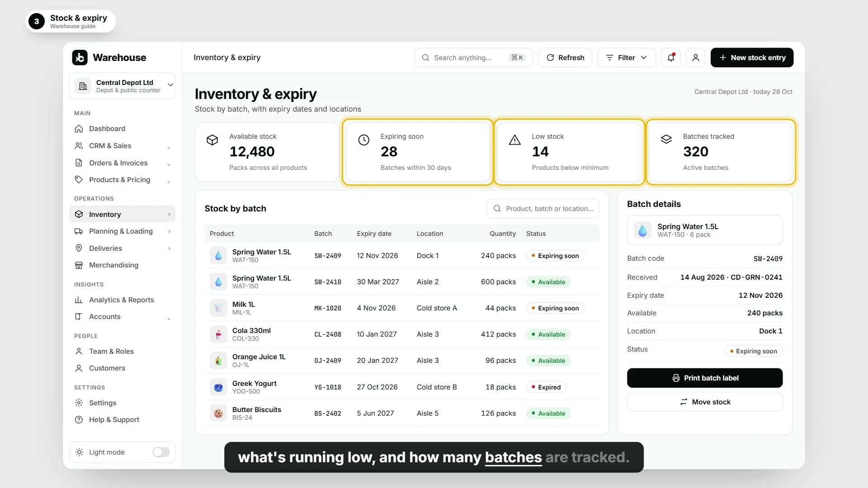Toggle the Light mode switch
The height and width of the screenshot is (488, 868).
pos(161,452)
